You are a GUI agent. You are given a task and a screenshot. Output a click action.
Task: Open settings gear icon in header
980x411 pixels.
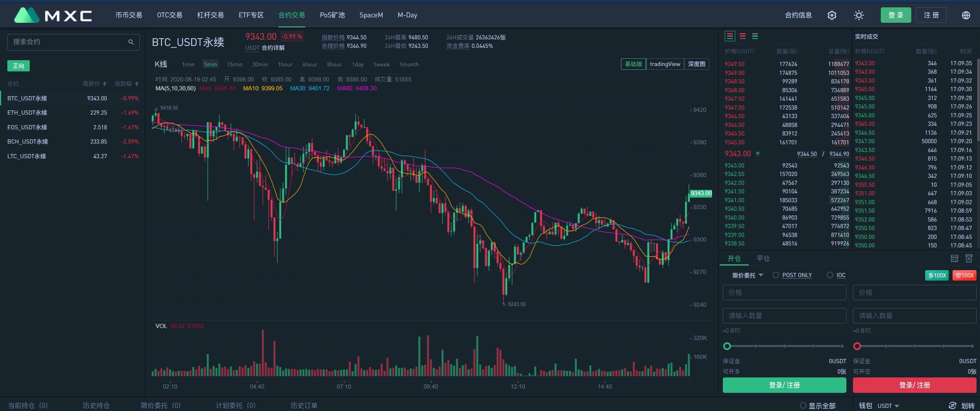[832, 15]
